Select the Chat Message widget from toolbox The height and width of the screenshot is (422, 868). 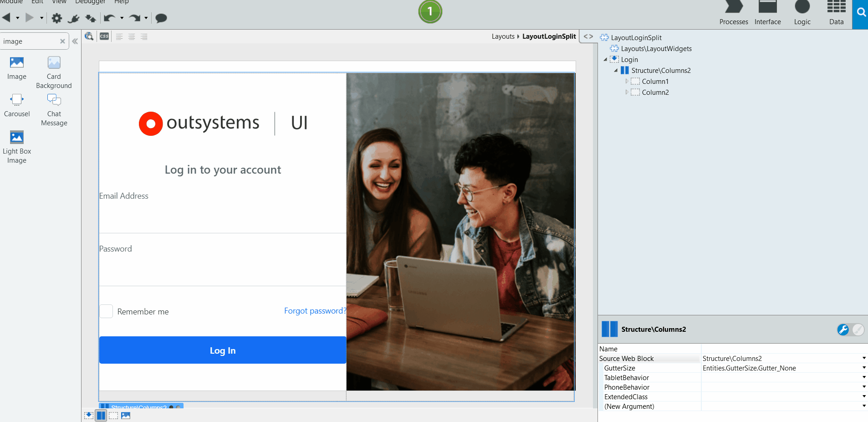(x=53, y=99)
